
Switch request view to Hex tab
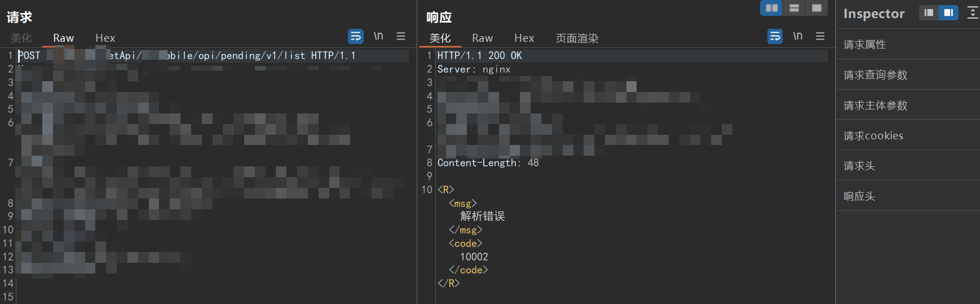105,38
